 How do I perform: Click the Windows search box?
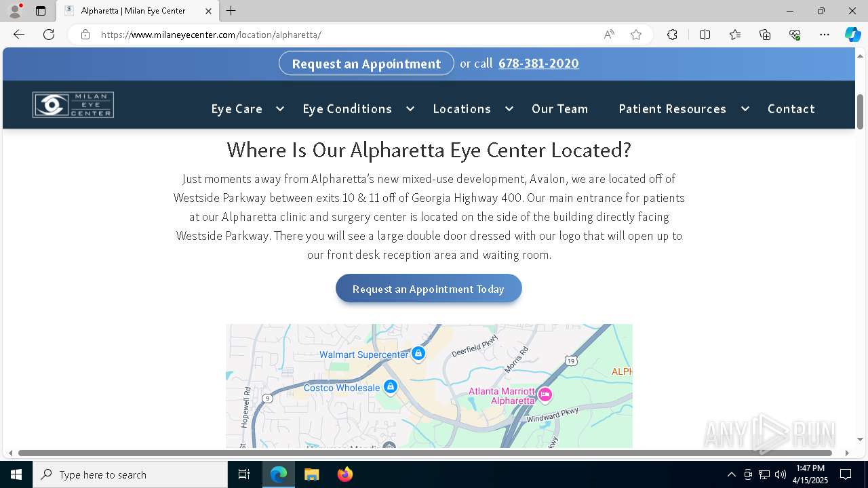130,474
